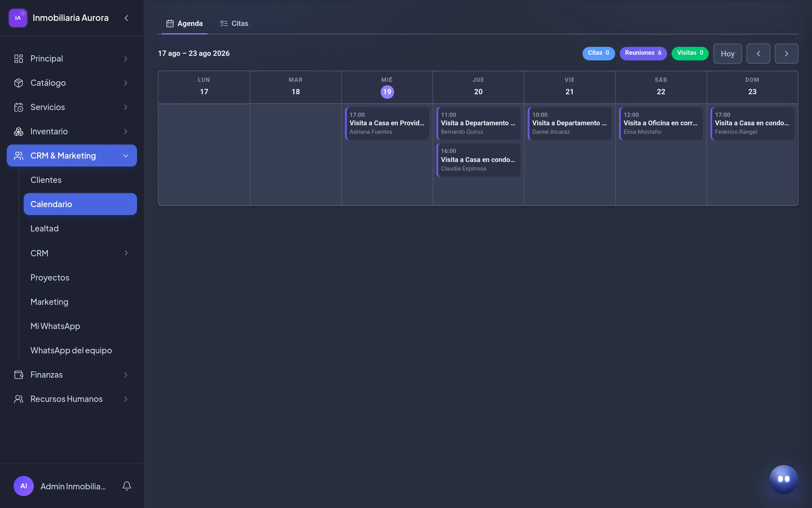Click the Principal dashboard icon
This screenshot has height=508, width=812.
coord(18,58)
